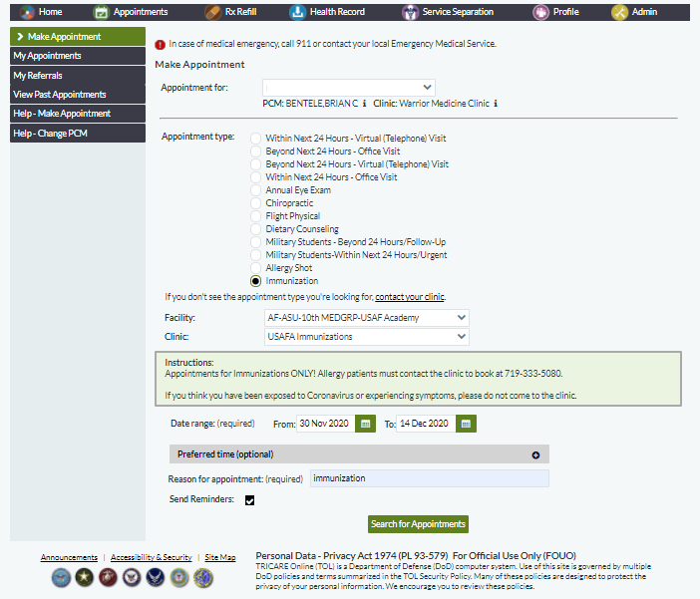Click the third footer seal, red emblem
700x599 pixels.
[108, 578]
